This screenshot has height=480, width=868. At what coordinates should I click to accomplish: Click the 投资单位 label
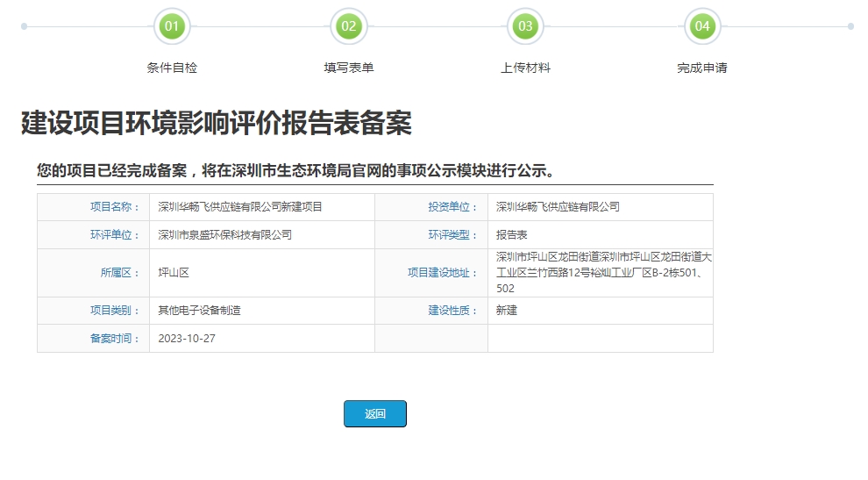(452, 207)
